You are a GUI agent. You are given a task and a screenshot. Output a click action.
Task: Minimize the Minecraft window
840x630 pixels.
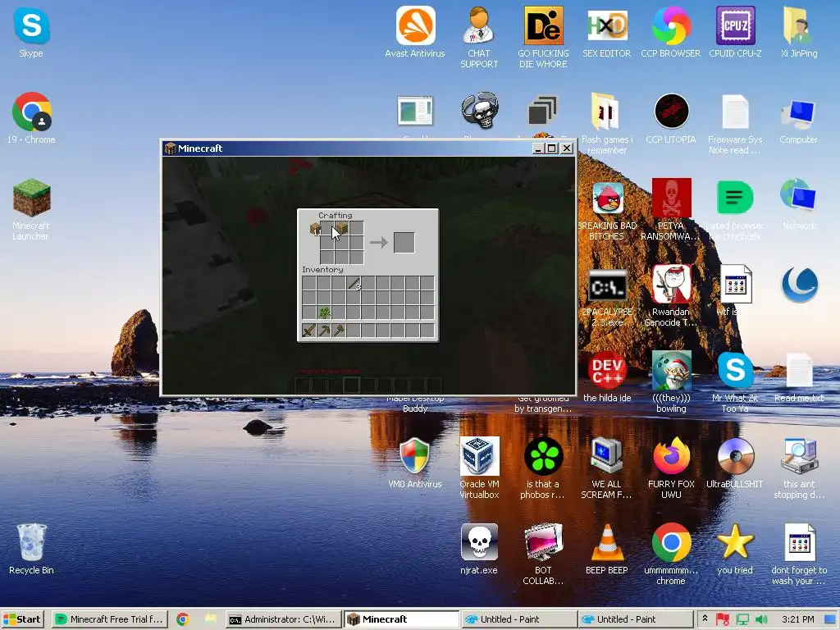[539, 148]
